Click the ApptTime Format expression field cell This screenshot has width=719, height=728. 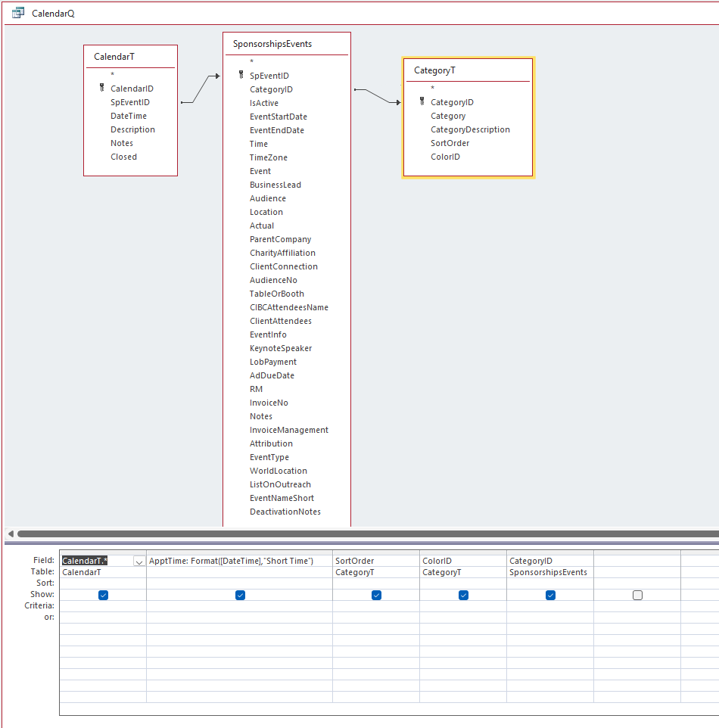(x=238, y=561)
